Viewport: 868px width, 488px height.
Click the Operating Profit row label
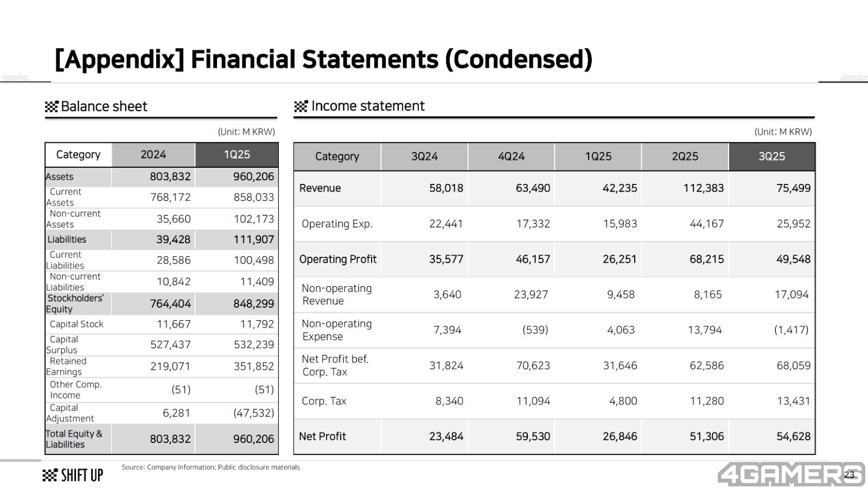(337, 259)
